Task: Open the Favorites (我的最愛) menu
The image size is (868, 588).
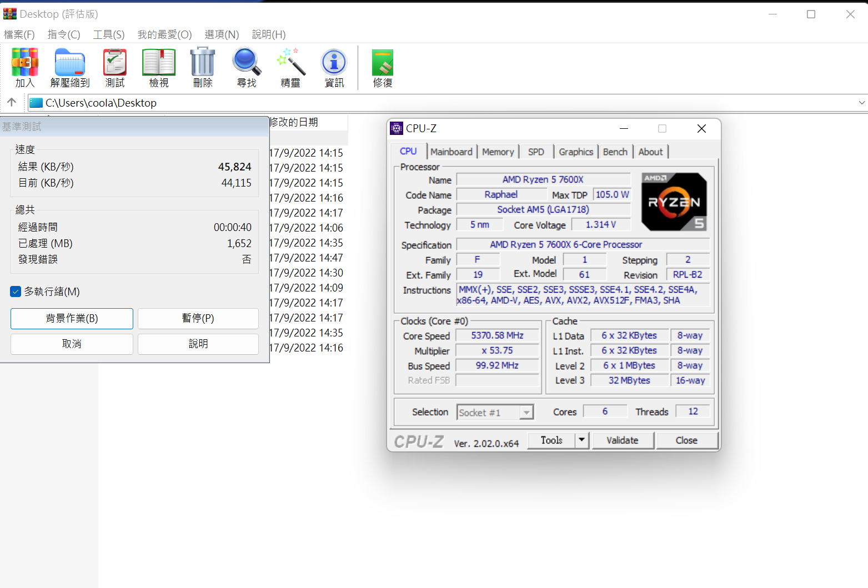Action: [165, 34]
